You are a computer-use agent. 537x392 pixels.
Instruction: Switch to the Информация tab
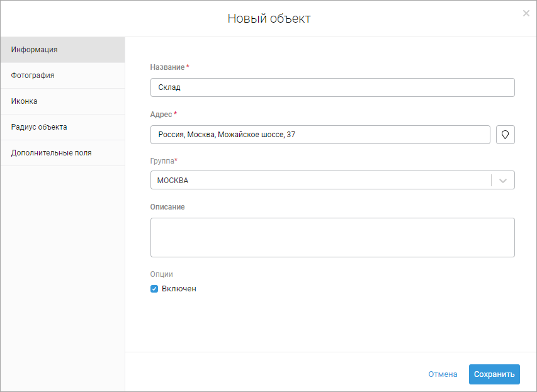[x=62, y=50]
